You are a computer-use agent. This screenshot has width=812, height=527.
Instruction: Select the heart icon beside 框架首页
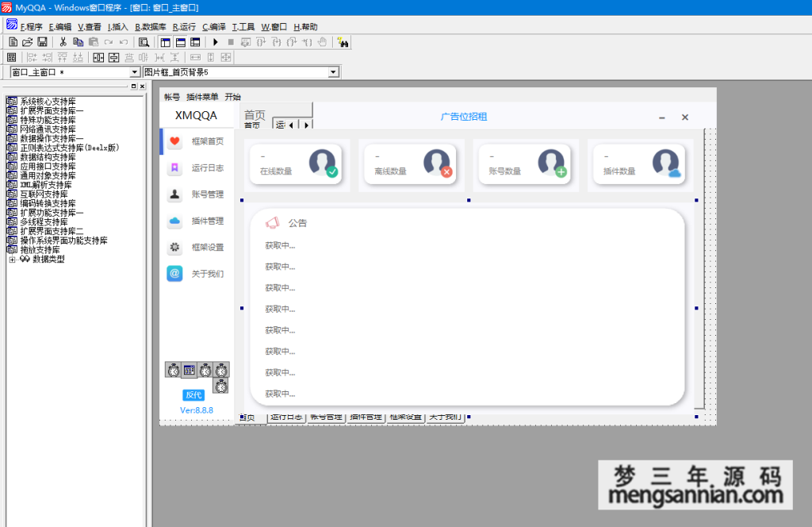click(x=175, y=141)
